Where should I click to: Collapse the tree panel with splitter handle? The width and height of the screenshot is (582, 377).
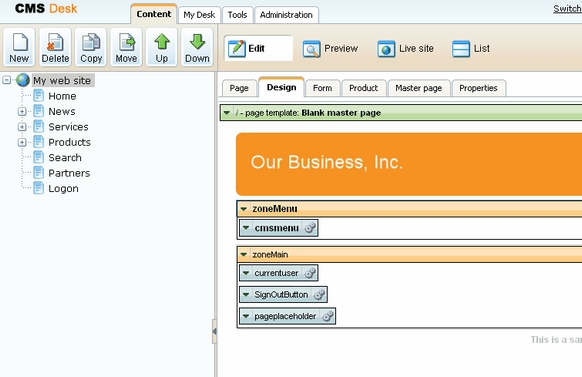(x=214, y=331)
